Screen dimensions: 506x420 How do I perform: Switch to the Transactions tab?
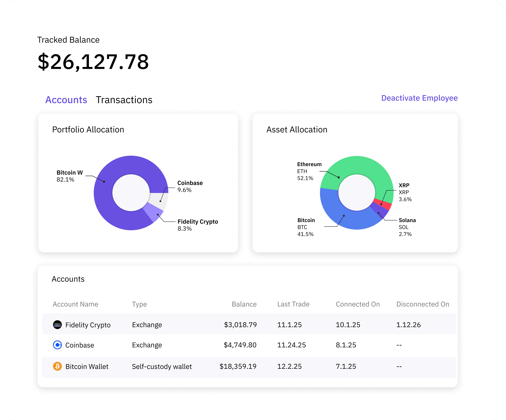[x=124, y=100]
